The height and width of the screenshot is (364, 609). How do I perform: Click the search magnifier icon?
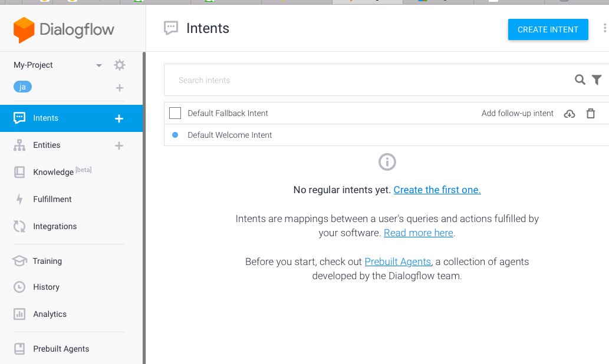(580, 80)
